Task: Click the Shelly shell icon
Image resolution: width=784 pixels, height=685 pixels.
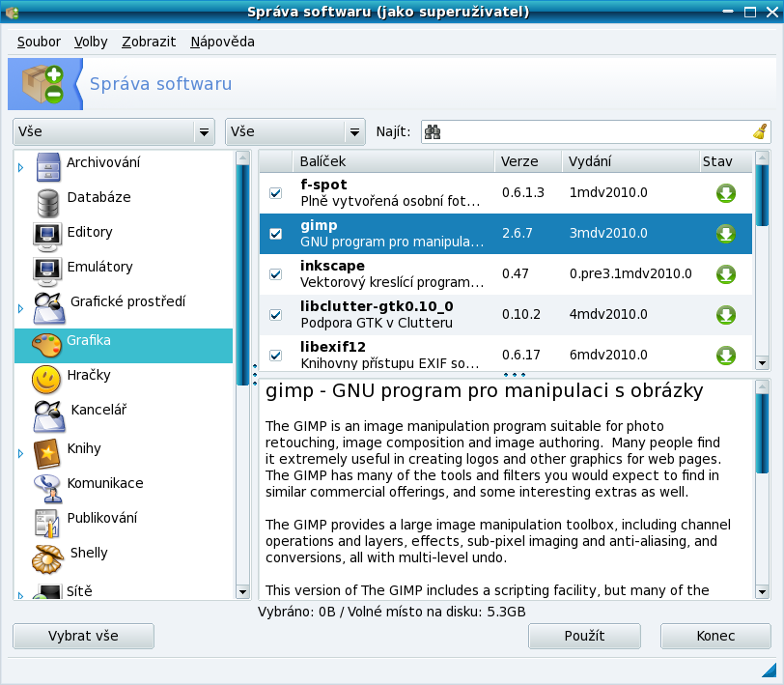Action: (x=47, y=558)
